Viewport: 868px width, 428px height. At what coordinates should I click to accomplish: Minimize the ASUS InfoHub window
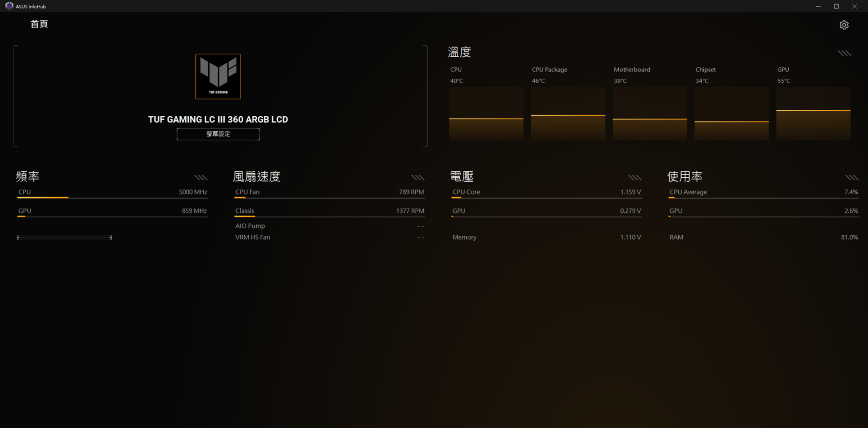(818, 6)
